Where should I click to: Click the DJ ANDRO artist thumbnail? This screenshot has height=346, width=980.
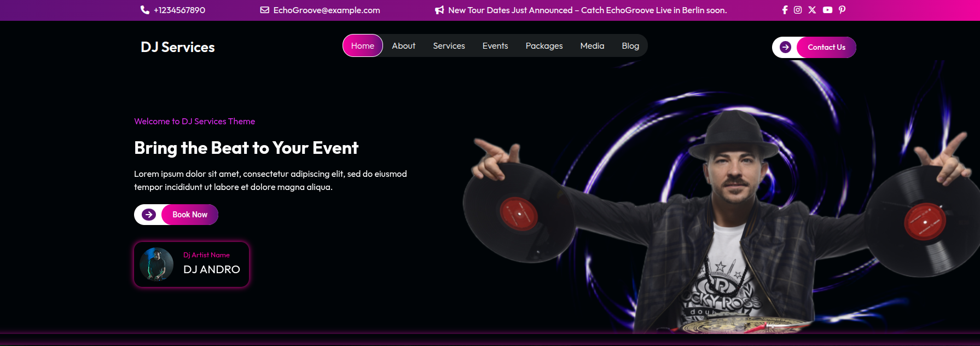pos(156,264)
